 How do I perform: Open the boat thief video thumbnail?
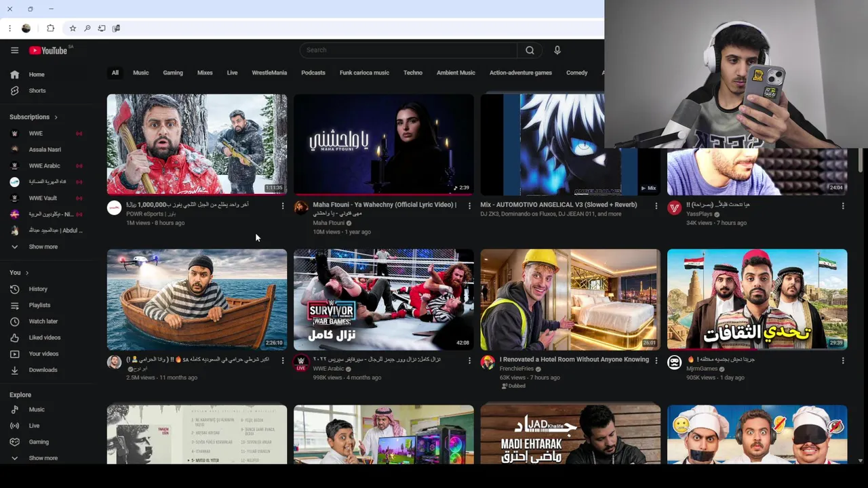(197, 300)
